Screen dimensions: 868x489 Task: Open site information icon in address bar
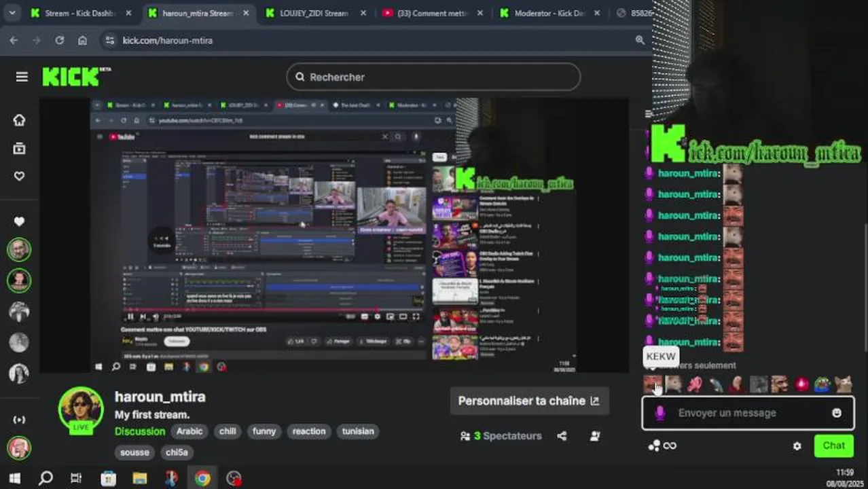pos(111,40)
